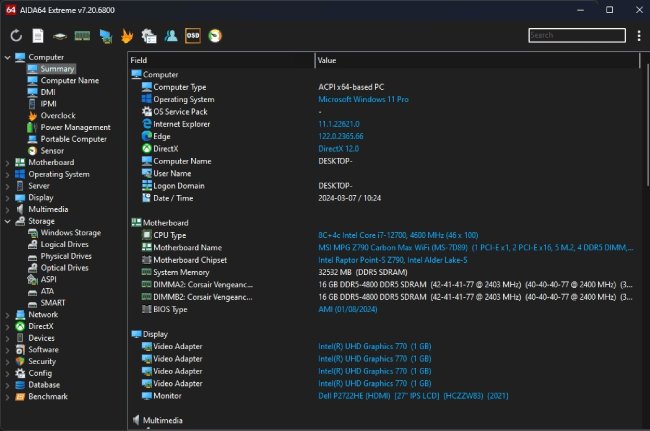Select the System Memory row
The width and height of the screenshot is (650, 431).
[384, 272]
